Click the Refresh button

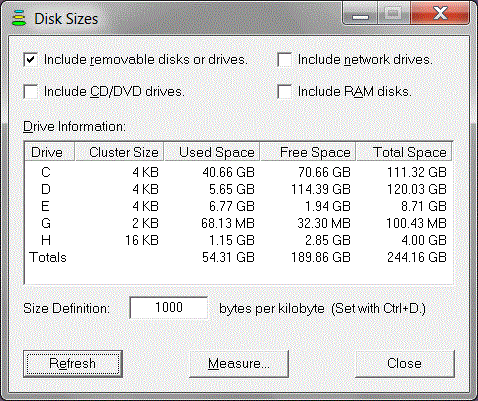pyautogui.click(x=73, y=363)
